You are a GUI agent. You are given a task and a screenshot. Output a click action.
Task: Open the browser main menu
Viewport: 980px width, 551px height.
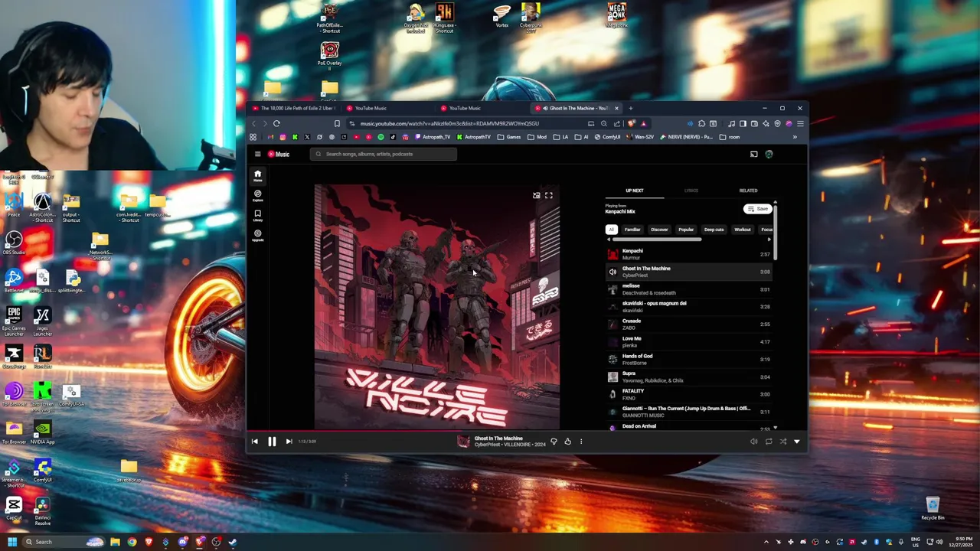click(800, 123)
